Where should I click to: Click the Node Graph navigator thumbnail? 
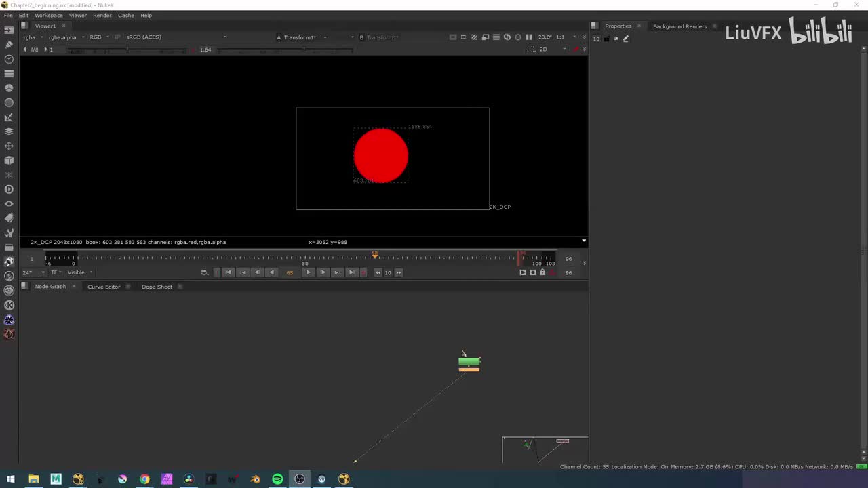click(545, 450)
